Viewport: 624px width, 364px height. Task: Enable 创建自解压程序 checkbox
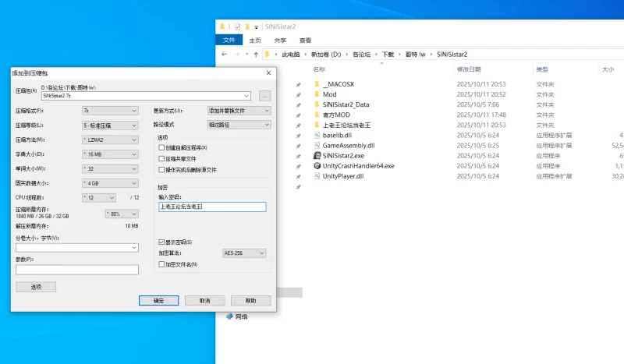pos(161,147)
